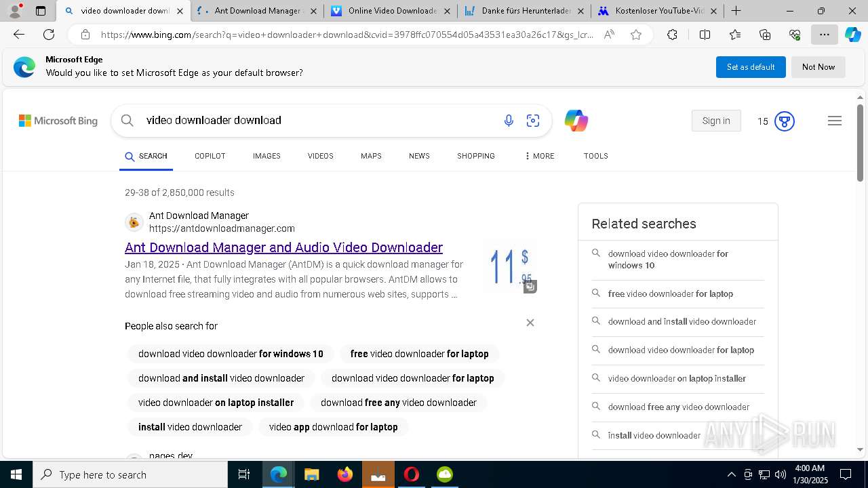Open related search download video downloader for windows 10
The image size is (868, 488).
[677, 260]
